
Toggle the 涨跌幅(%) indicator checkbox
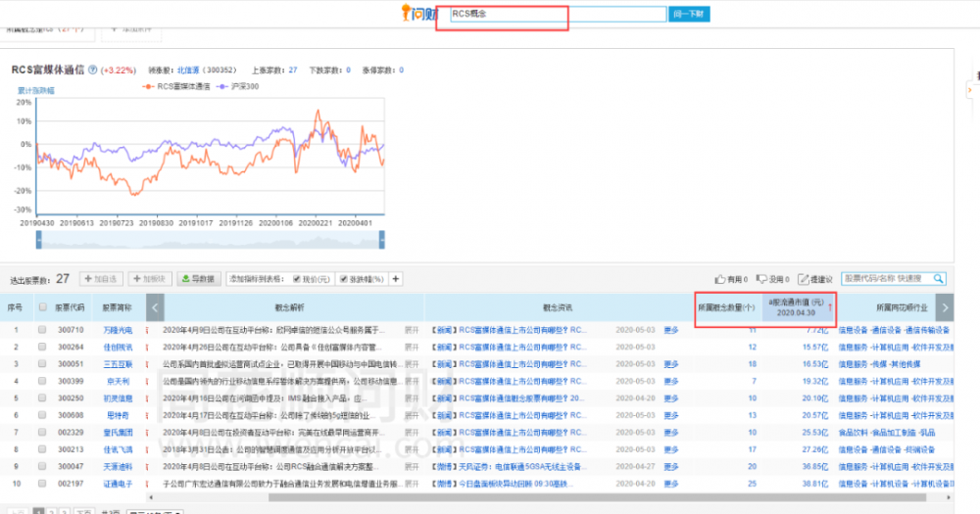(343, 279)
